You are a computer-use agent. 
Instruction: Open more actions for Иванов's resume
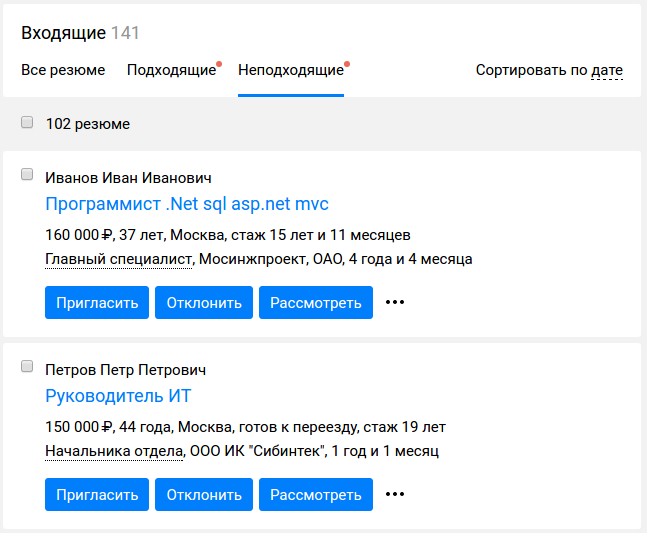click(395, 302)
